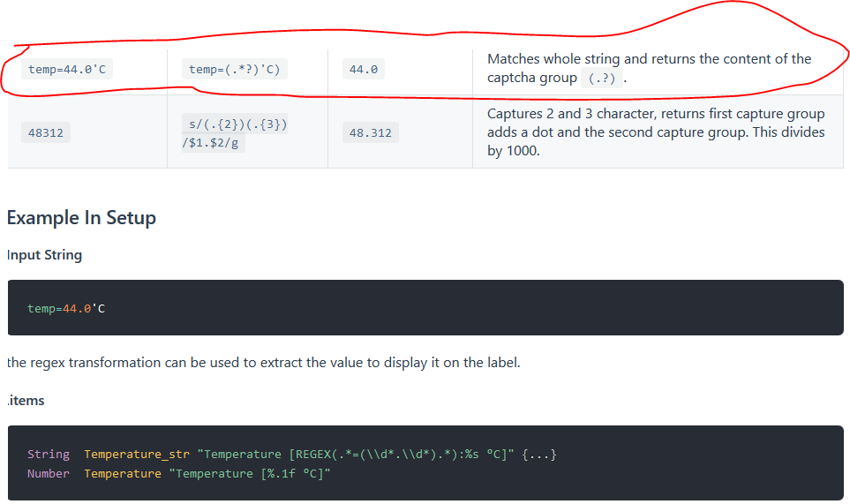The height and width of the screenshot is (504, 850).
Task: Click the 'regex transformation can be used' paragraph
Action: pos(263,363)
